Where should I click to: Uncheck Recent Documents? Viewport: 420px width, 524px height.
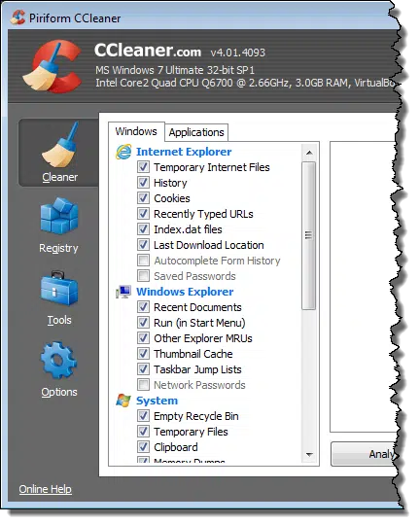click(143, 307)
